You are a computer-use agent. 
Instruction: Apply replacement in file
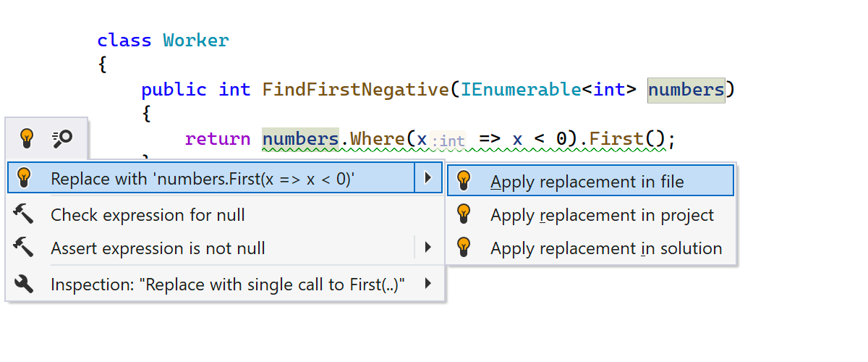click(587, 181)
